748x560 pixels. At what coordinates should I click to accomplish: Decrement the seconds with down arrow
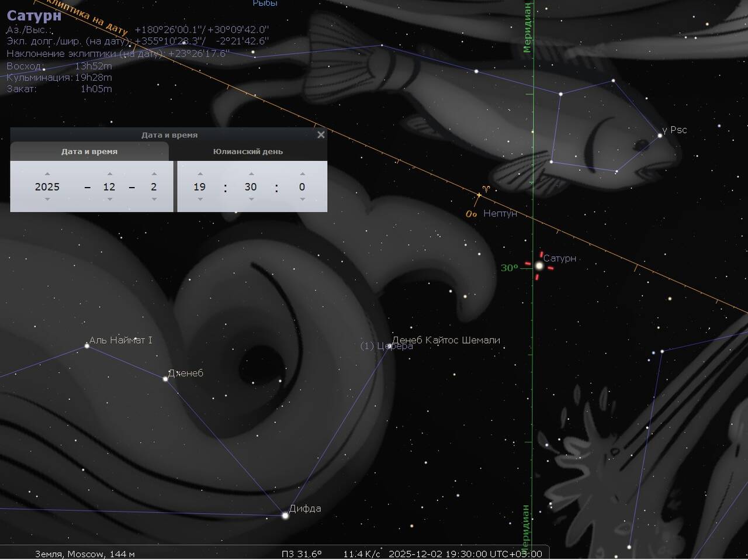(302, 199)
